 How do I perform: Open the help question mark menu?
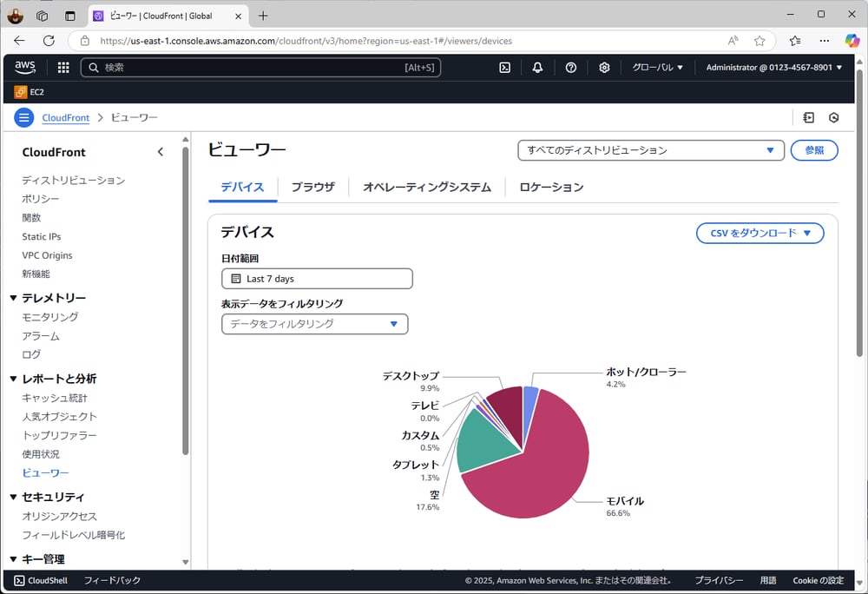pos(571,68)
